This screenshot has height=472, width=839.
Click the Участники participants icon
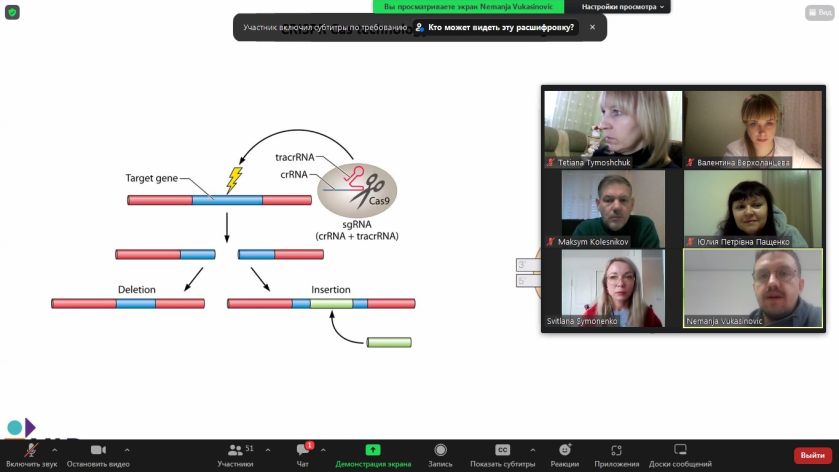[235, 450]
